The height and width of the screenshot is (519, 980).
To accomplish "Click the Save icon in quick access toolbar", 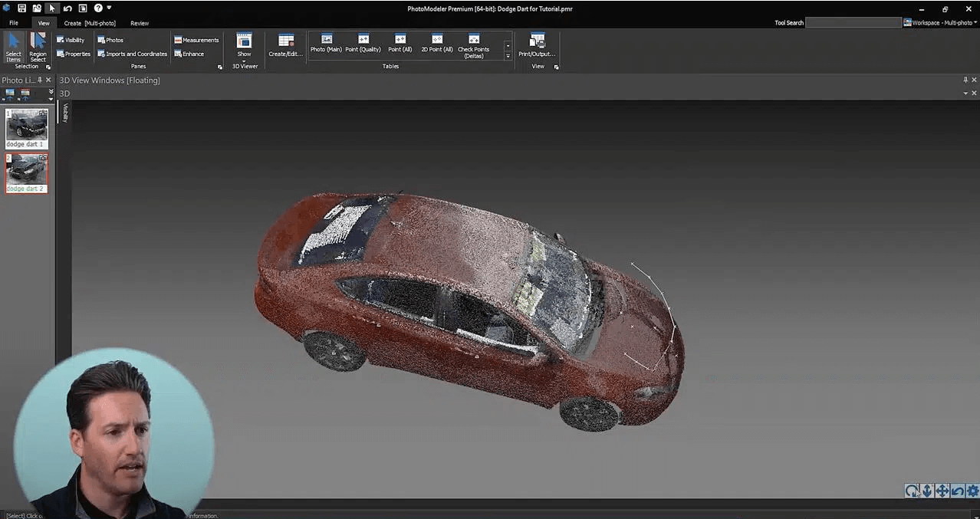I will tap(21, 8).
